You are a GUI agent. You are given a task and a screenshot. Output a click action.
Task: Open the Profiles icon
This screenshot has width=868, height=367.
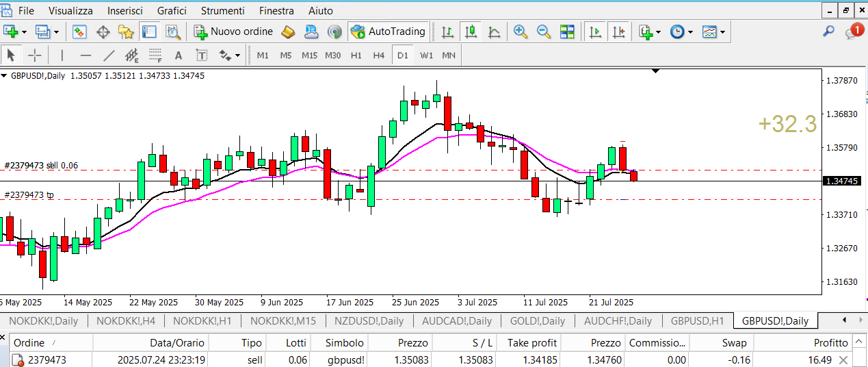tap(43, 31)
